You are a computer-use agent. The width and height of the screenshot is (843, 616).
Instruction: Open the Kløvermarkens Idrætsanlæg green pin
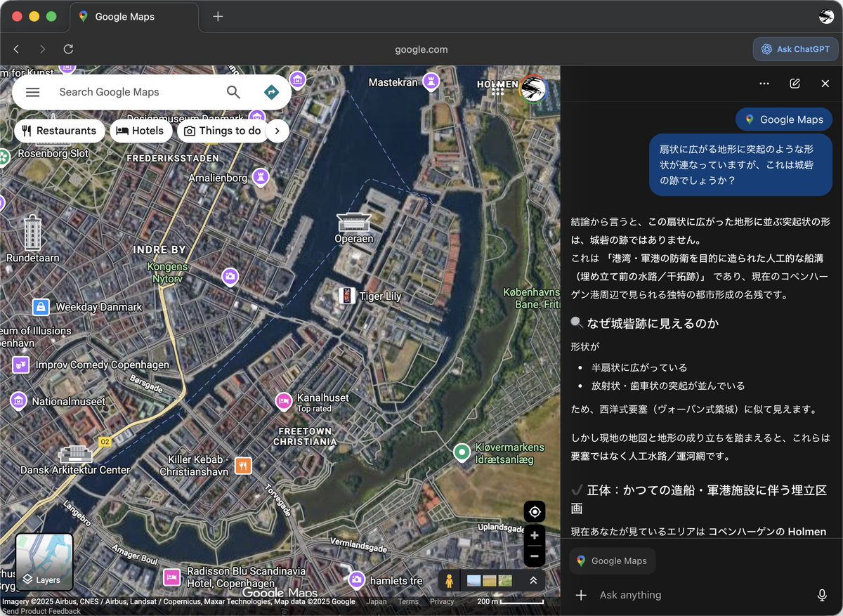pos(462,452)
